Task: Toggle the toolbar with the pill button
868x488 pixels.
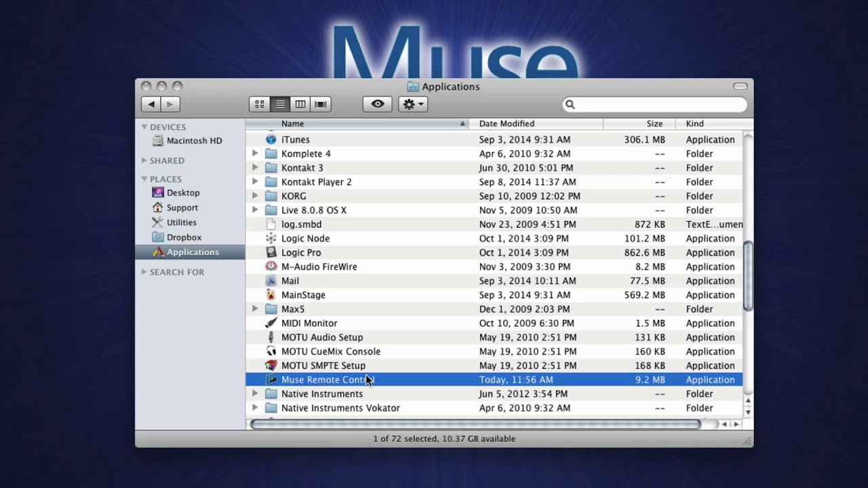Action: (740, 87)
